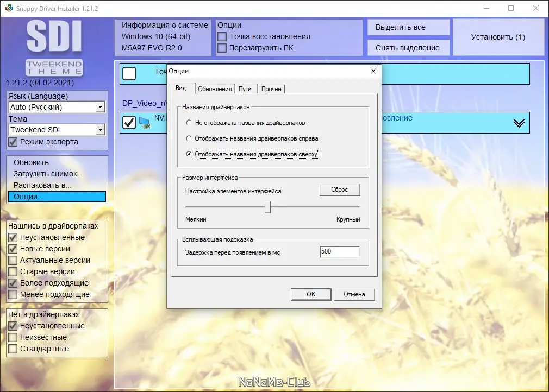Enable the Перезагрузить ПК checkbox
Screen dimensions: 549x392
click(222, 47)
